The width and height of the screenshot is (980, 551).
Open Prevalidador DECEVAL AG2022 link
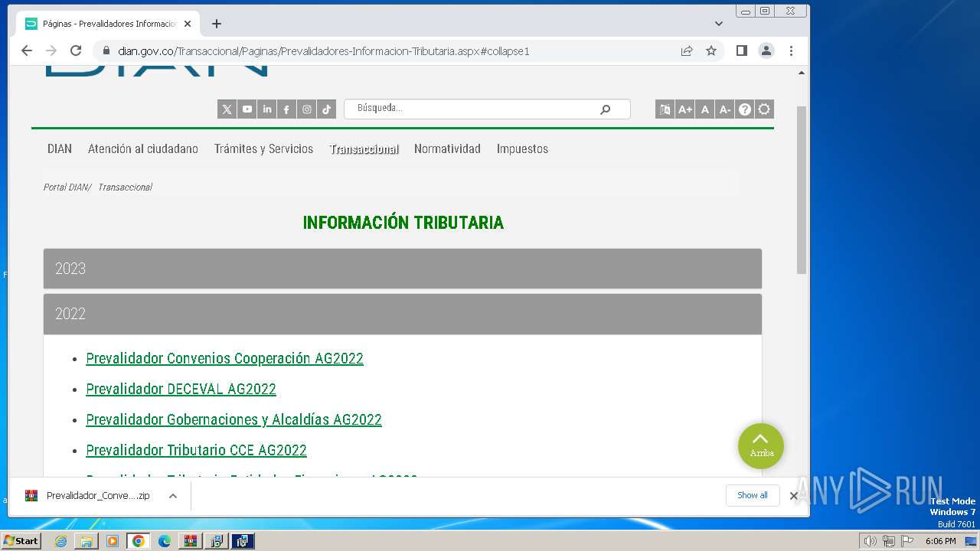[x=181, y=389]
